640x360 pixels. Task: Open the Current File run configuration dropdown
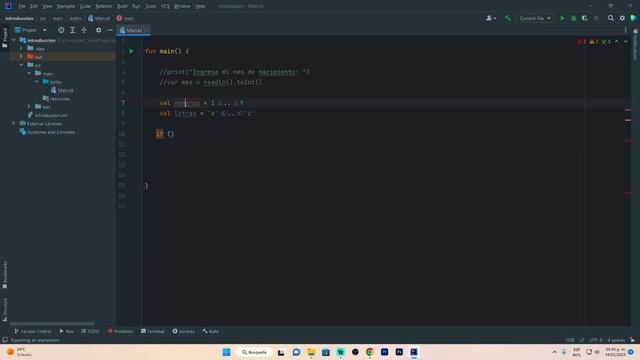point(535,18)
